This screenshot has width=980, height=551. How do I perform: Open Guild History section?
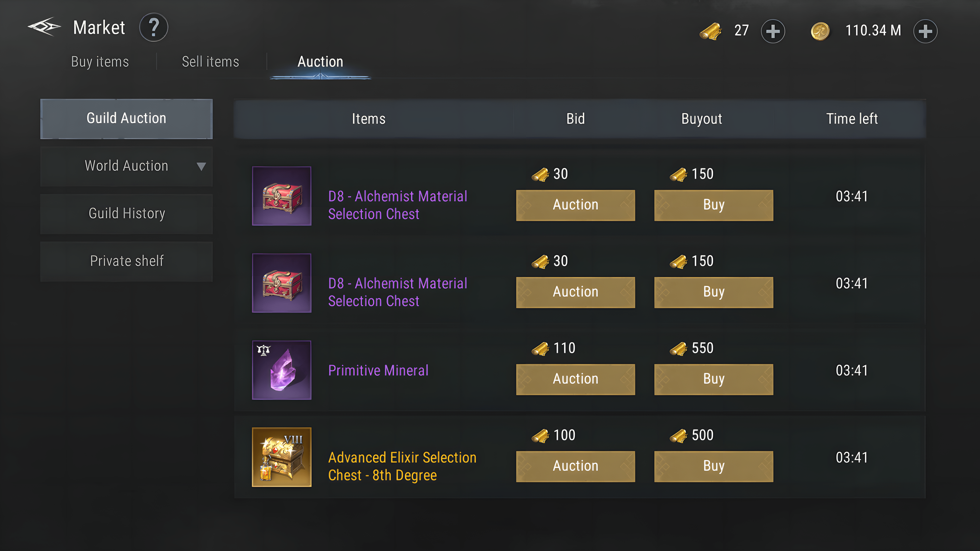[126, 214]
